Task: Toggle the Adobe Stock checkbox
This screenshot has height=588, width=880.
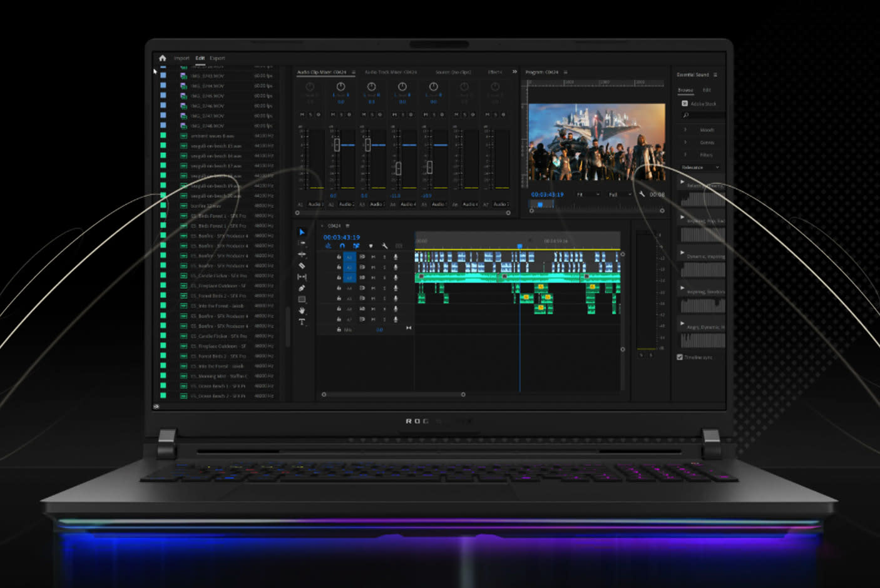Action: (x=685, y=103)
